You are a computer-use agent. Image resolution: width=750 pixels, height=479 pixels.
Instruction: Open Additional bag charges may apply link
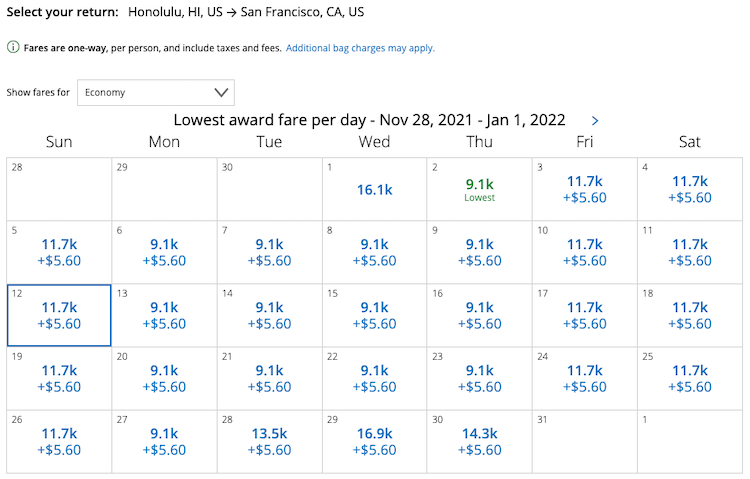tap(360, 48)
